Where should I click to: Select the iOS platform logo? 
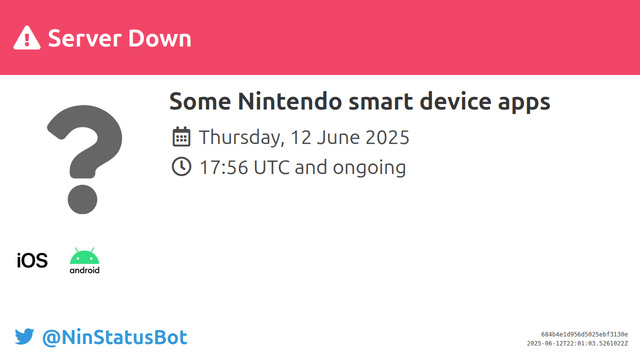(x=32, y=260)
